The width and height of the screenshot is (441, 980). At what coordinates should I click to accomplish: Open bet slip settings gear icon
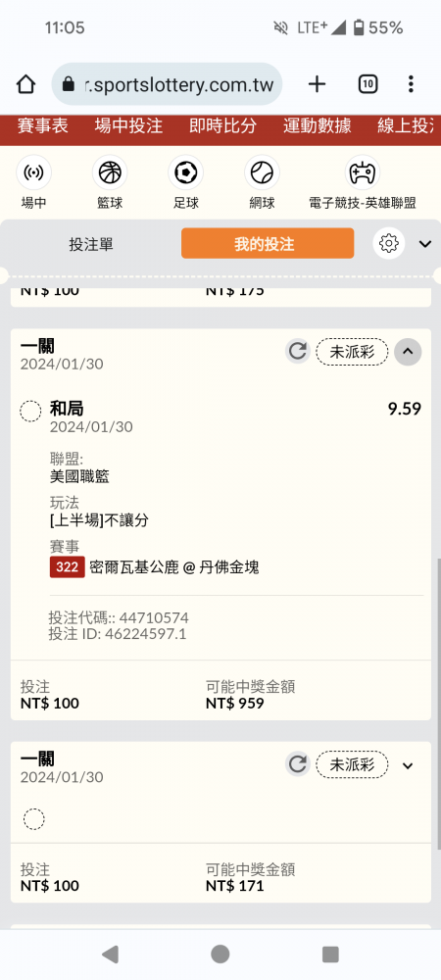pyautogui.click(x=389, y=243)
